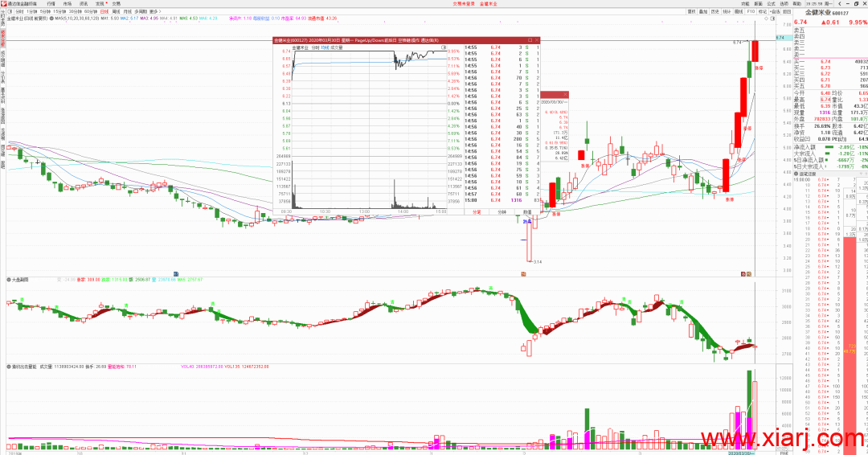Switch chart to 30分钟 period
This screenshot has width=868, height=455.
pos(76,11)
